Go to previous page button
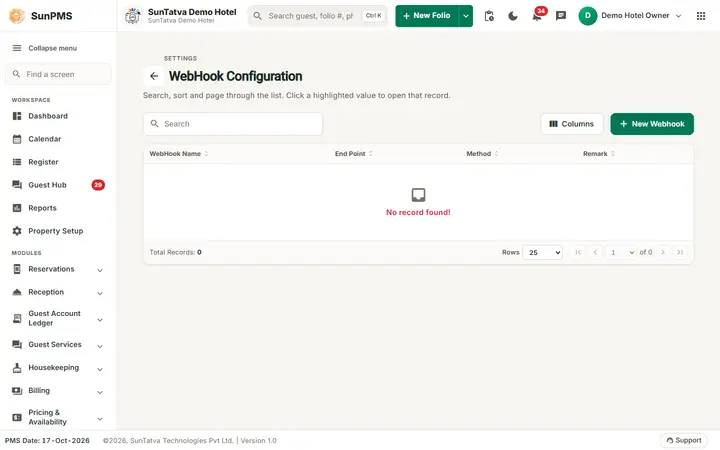 (595, 252)
